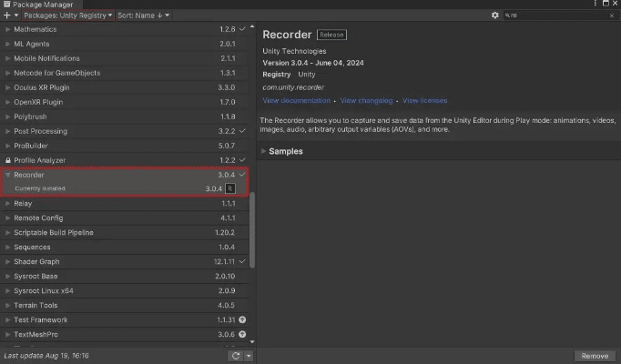This screenshot has height=364, width=621.
Task: Clear the package search field
Action: point(609,15)
